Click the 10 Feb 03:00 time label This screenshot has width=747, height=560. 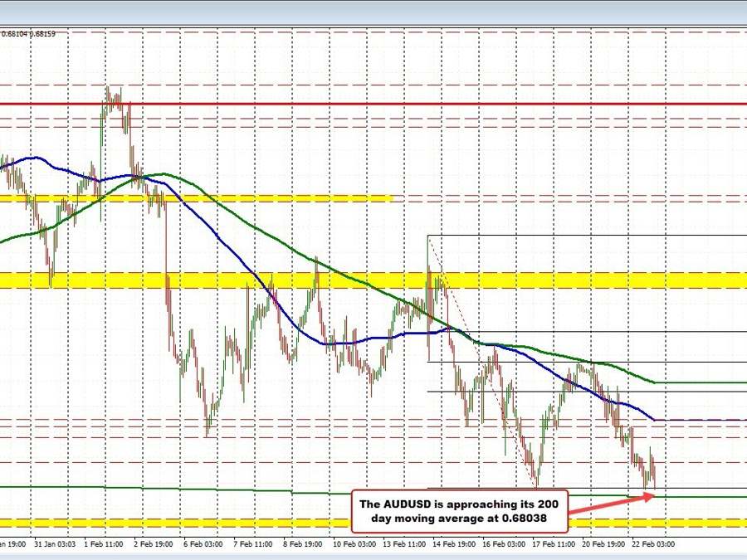pos(354,544)
